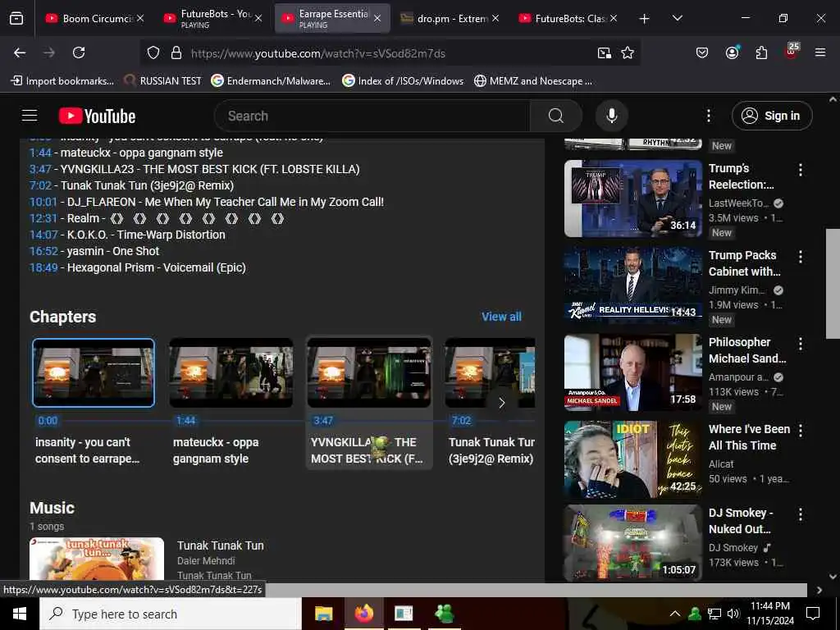Image resolution: width=840 pixels, height=630 pixels.
Task: Advance chapters carousel with next arrow
Action: click(x=501, y=403)
